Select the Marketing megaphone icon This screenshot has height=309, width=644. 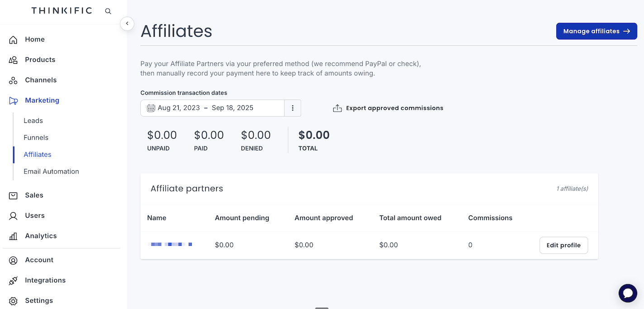click(14, 100)
